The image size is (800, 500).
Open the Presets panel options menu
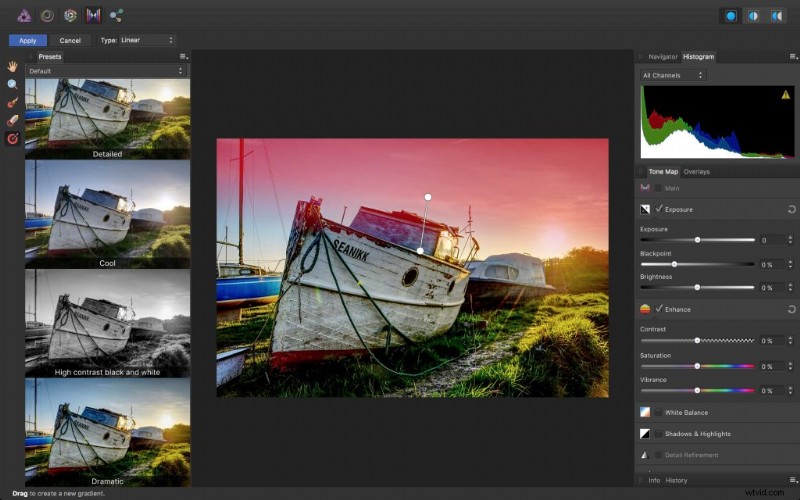click(x=183, y=57)
